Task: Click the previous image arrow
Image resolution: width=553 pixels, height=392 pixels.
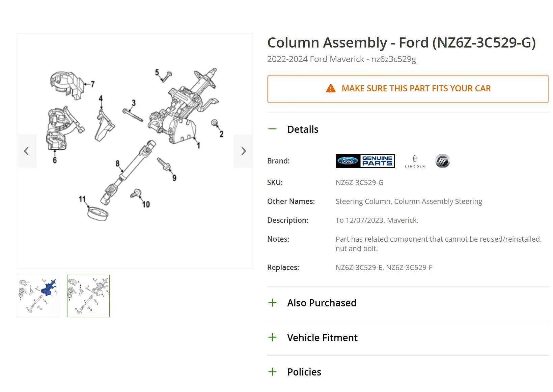Action: [x=26, y=151]
